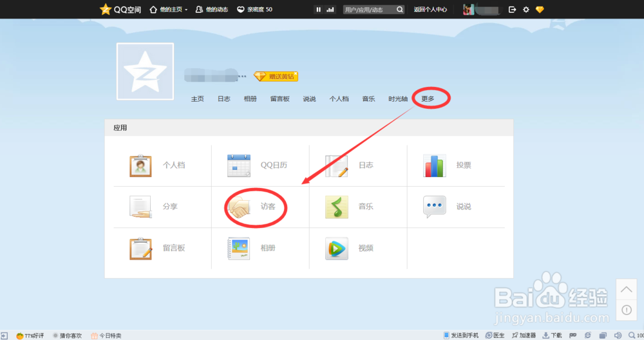The image size is (644, 340).
Task: Open 视频 play app icon
Action: click(x=337, y=249)
